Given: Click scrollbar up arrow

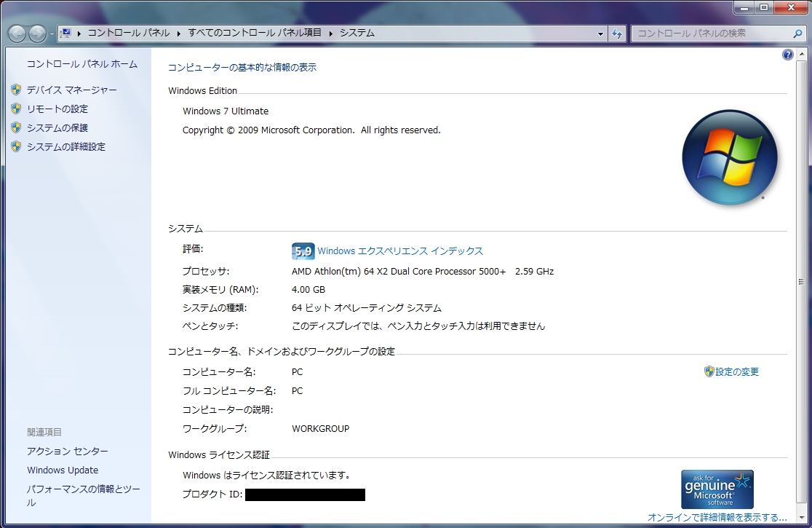Looking at the screenshot, I should pyautogui.click(x=801, y=54).
